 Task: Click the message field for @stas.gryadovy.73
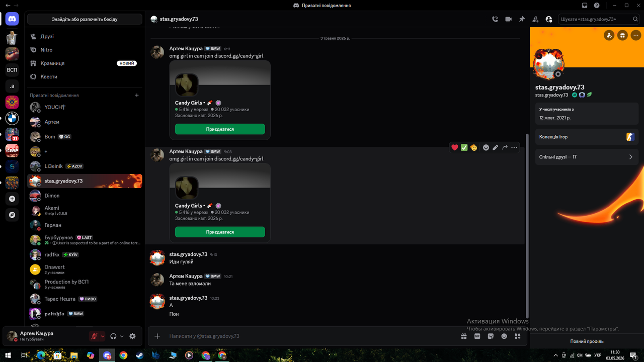[x=312, y=336]
